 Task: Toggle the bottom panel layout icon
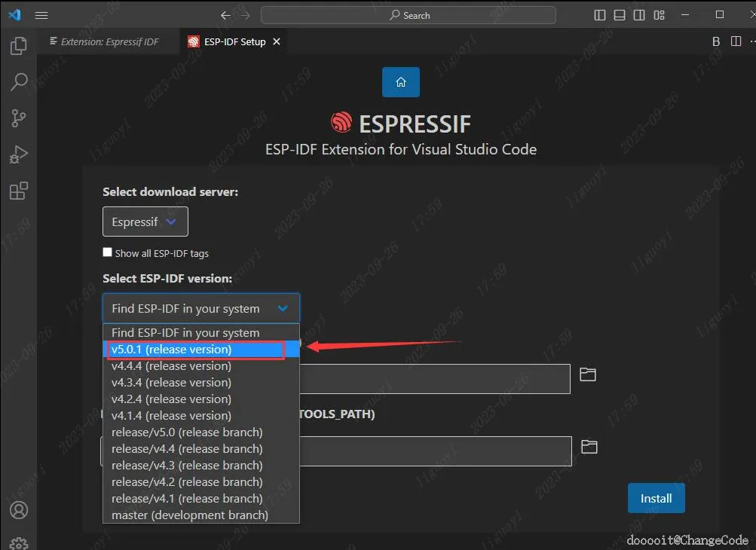(x=620, y=15)
